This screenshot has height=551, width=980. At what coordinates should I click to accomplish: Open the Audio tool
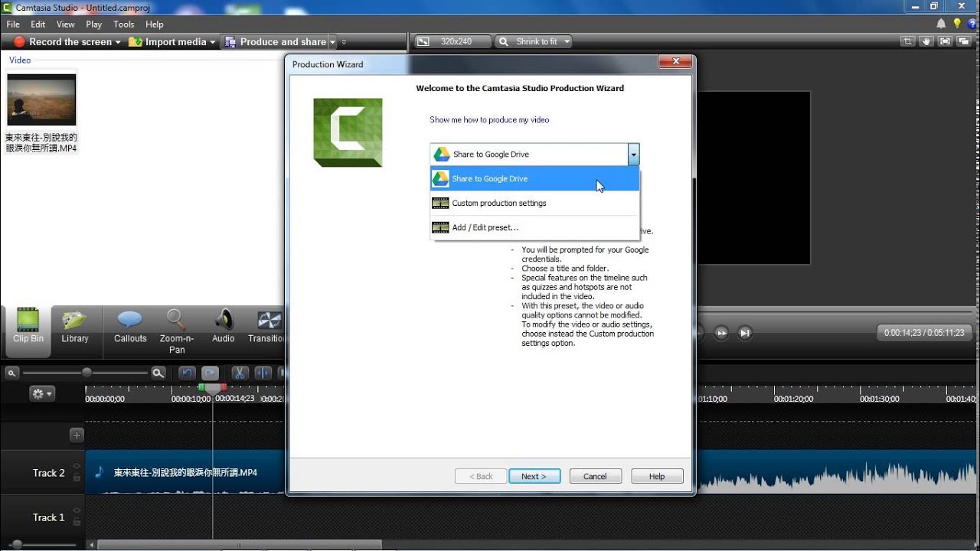point(224,328)
